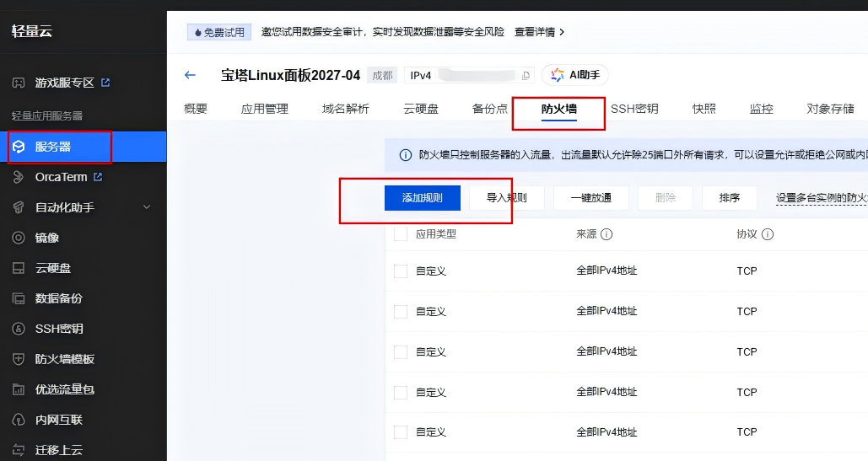Copy the IPv4 address with copy icon

point(526,75)
